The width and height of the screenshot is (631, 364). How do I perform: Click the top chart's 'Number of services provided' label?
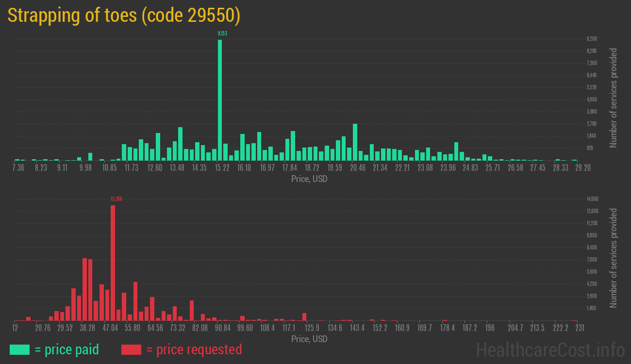point(614,98)
